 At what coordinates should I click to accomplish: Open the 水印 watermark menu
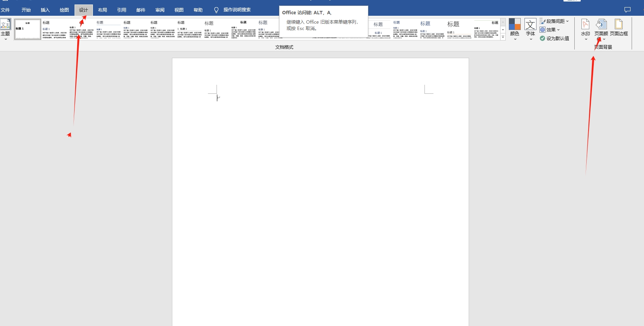tap(586, 29)
